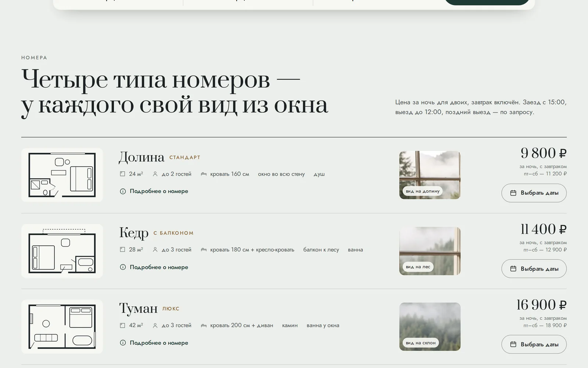Image resolution: width=588 pixels, height=368 pixels.
Task: Click the info icon in Туман row
Action: point(123,343)
